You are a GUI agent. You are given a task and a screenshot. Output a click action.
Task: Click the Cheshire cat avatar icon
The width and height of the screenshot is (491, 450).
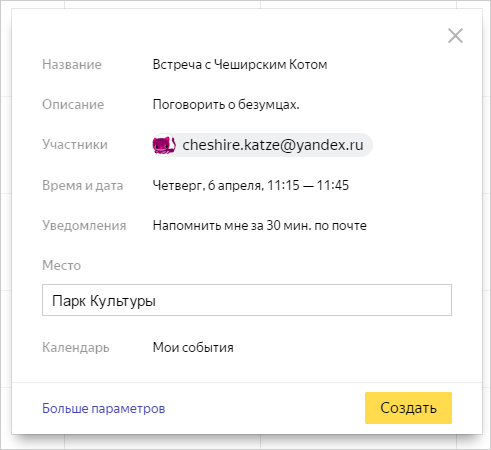(164, 145)
